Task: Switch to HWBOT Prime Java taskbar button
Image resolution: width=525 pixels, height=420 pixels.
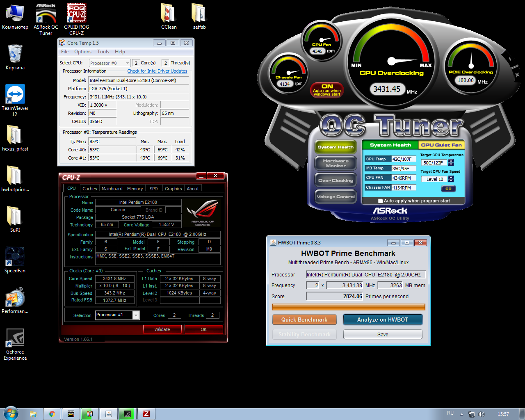Action: point(109,414)
